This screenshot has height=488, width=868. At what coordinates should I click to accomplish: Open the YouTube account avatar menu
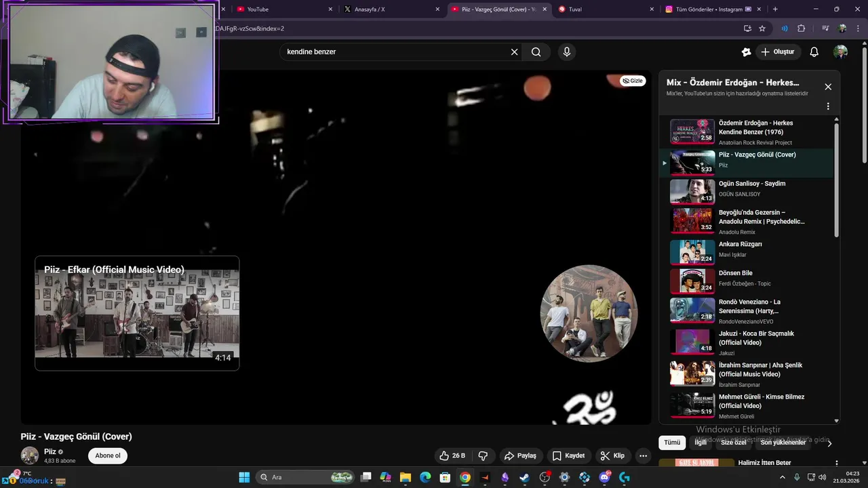[840, 52]
